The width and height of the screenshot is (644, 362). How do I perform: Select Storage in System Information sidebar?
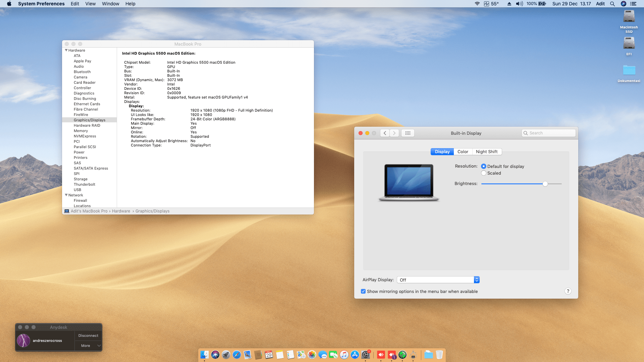[80, 179]
